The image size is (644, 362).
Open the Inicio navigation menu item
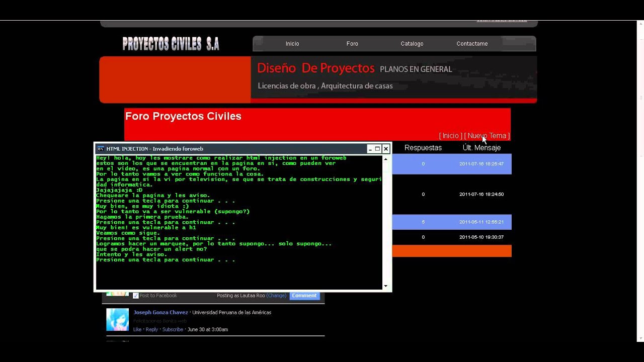tap(292, 44)
